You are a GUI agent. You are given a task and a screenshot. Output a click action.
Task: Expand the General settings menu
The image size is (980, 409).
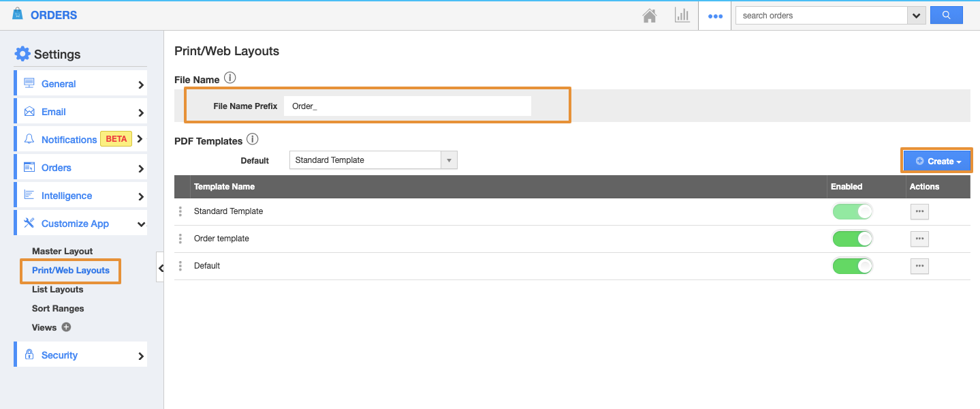point(80,84)
